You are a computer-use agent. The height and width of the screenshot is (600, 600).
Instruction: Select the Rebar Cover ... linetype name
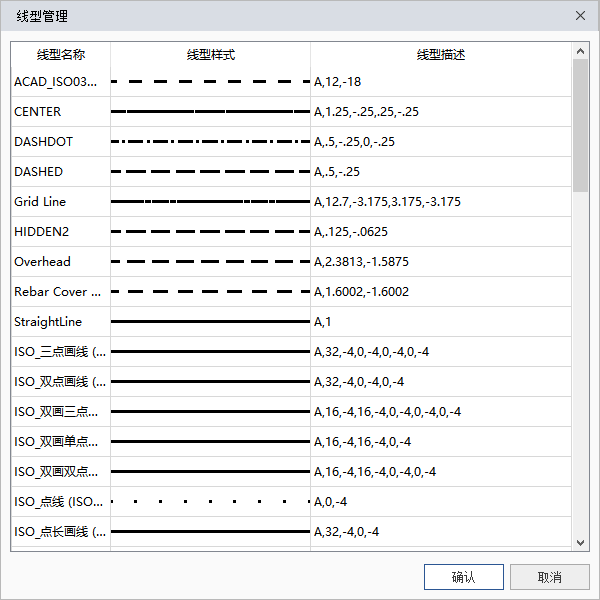pos(57,292)
